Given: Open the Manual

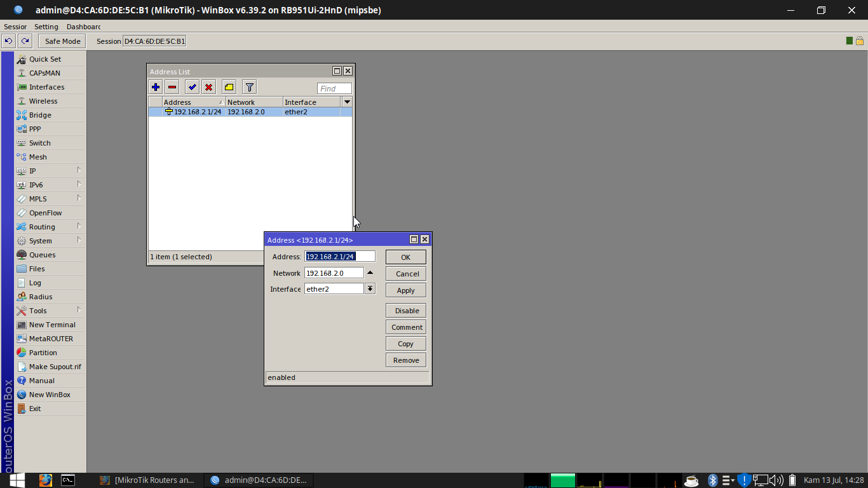Looking at the screenshot, I should pyautogui.click(x=50, y=381).
